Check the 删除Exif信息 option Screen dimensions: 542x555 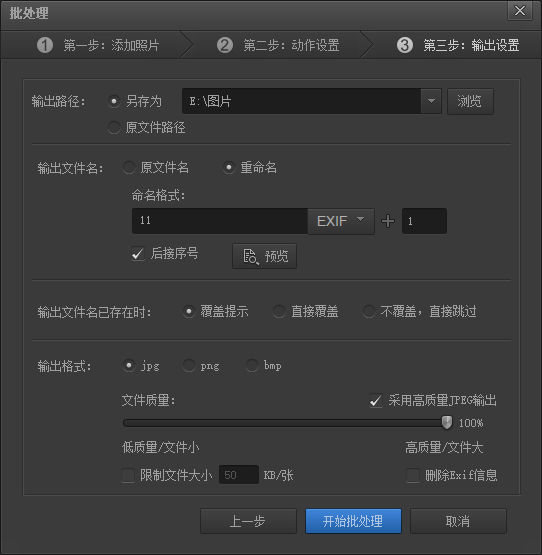coord(413,475)
